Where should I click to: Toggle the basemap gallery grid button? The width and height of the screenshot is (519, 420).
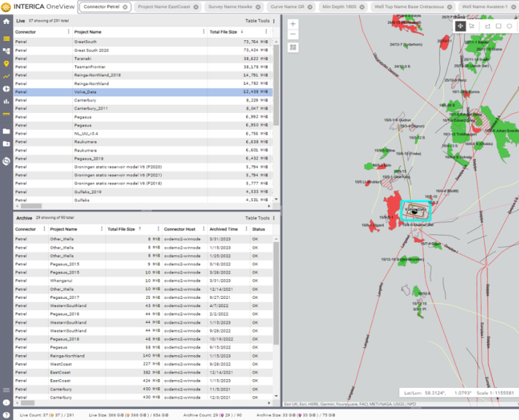[x=293, y=47]
